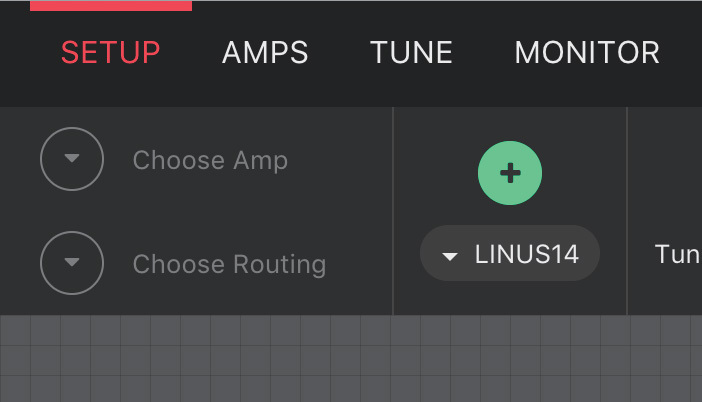Click the Choose Routing label text
Screen dimensions: 702x402
pos(229,264)
